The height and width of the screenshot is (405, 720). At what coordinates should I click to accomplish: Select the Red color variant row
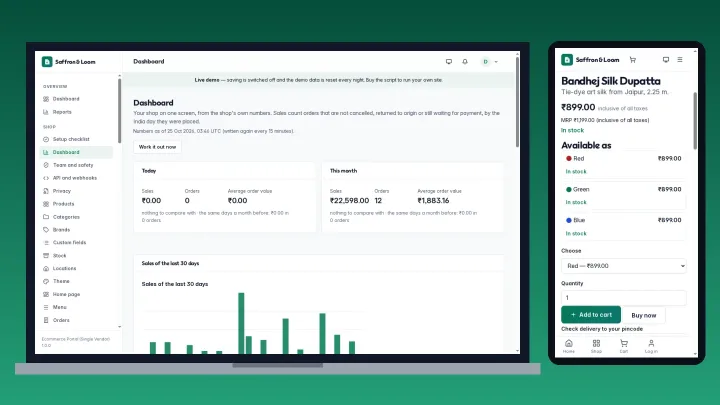point(624,165)
